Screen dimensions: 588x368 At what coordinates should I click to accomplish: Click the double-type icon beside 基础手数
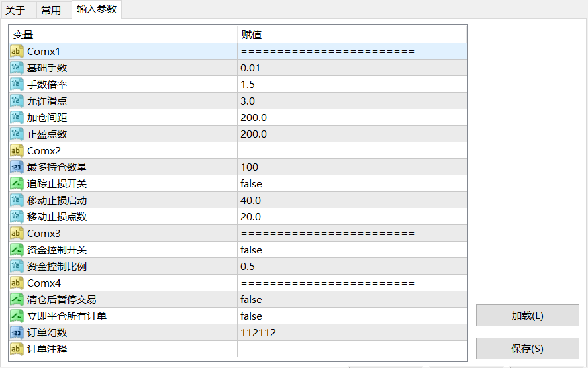point(17,68)
